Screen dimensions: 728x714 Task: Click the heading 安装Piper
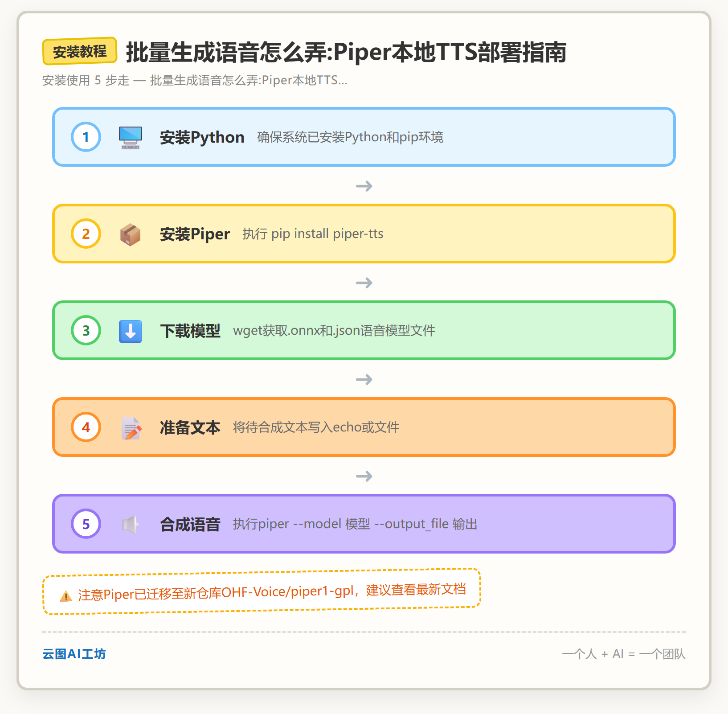[x=195, y=234]
